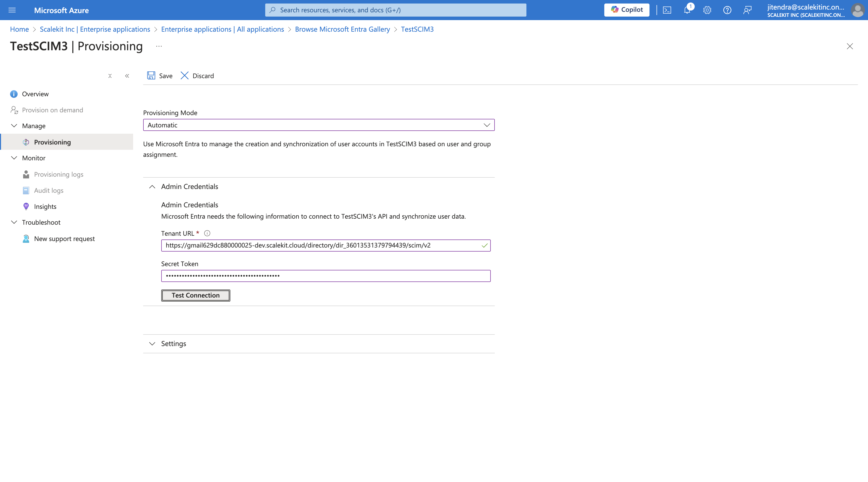Open the Provisioning Mode dropdown
This screenshot has height=482, width=868.
[x=319, y=125]
